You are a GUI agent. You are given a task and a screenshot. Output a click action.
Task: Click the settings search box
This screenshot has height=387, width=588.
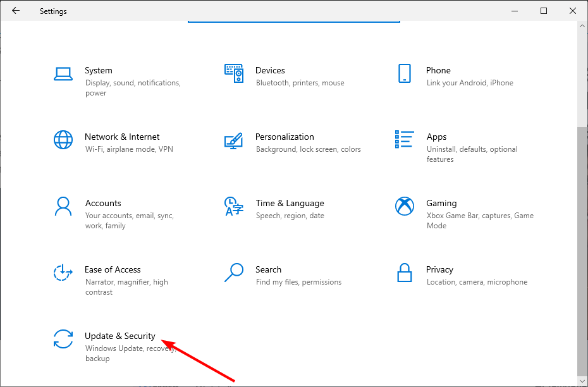click(x=293, y=19)
